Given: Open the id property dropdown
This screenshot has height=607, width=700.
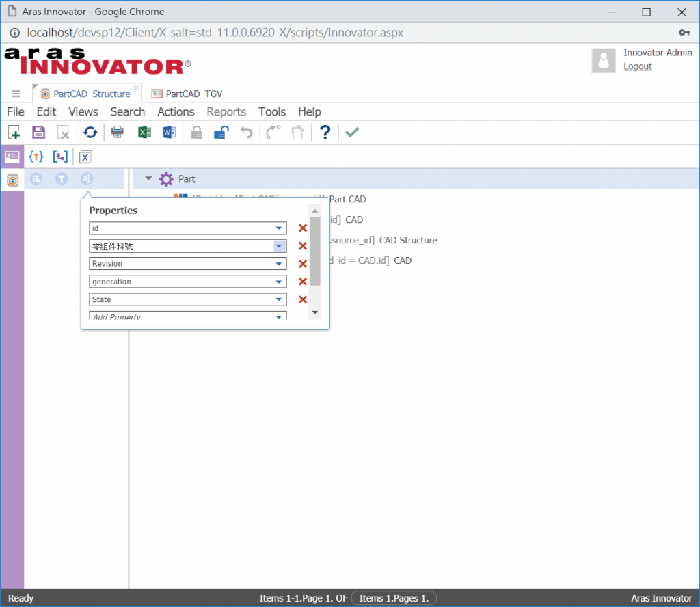Looking at the screenshot, I should click(x=279, y=228).
